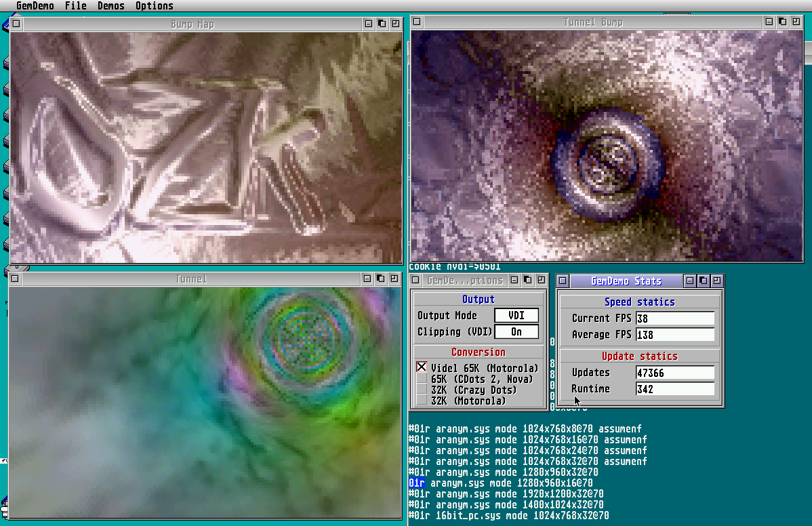Open the Clipping (VDI) On popup
The image size is (812, 526).
pyautogui.click(x=516, y=331)
